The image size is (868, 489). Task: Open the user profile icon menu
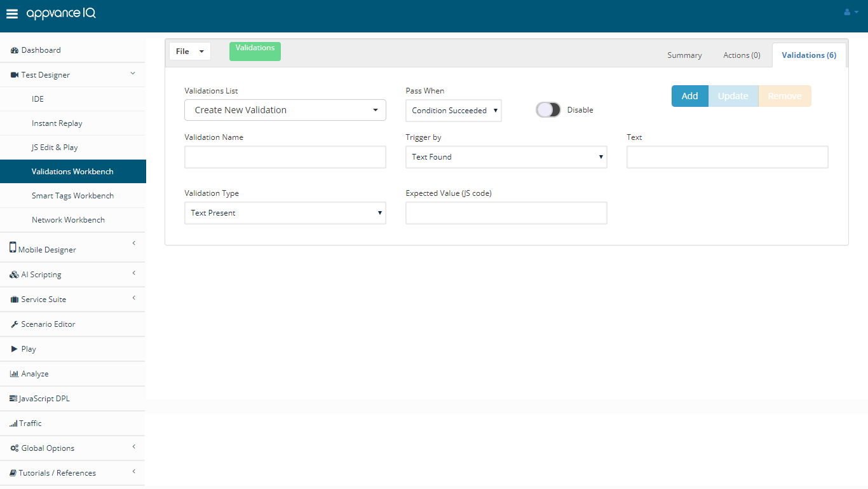[x=851, y=12]
